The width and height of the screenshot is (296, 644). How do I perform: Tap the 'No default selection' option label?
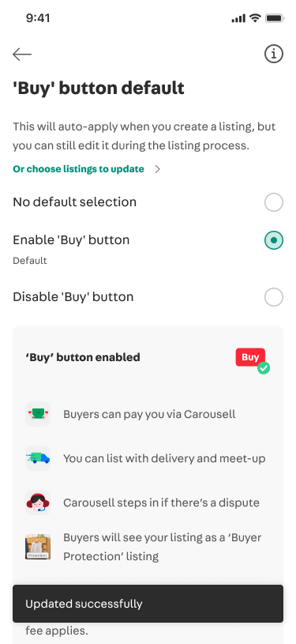74,202
